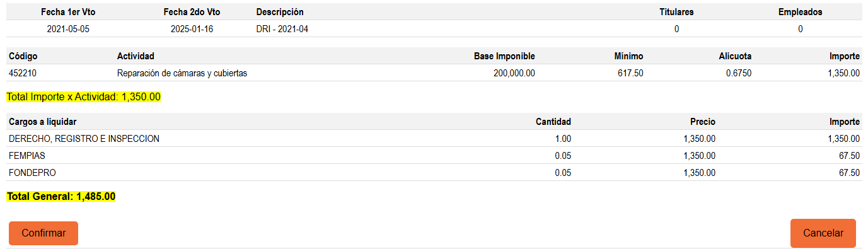Click the FONDEPRO charge row
868x251 pixels.
[x=434, y=173]
